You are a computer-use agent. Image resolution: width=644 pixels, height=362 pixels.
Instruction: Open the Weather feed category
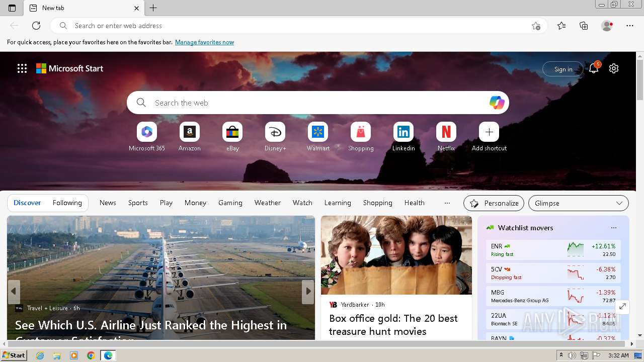point(268,203)
